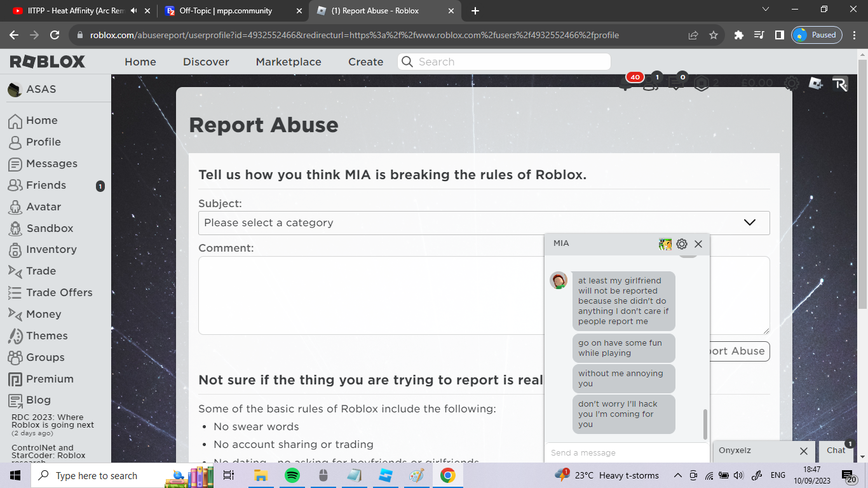Open Spotify from the taskbar

292,475
